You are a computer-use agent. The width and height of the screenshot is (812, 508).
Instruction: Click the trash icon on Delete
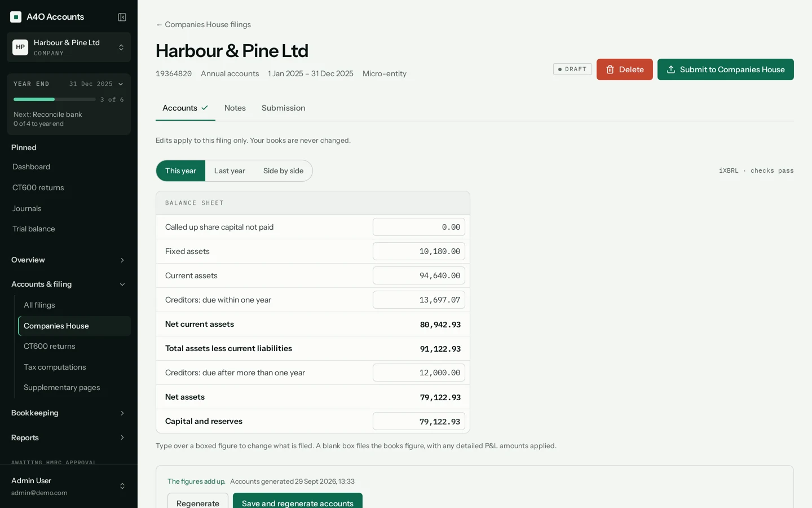[x=610, y=69]
